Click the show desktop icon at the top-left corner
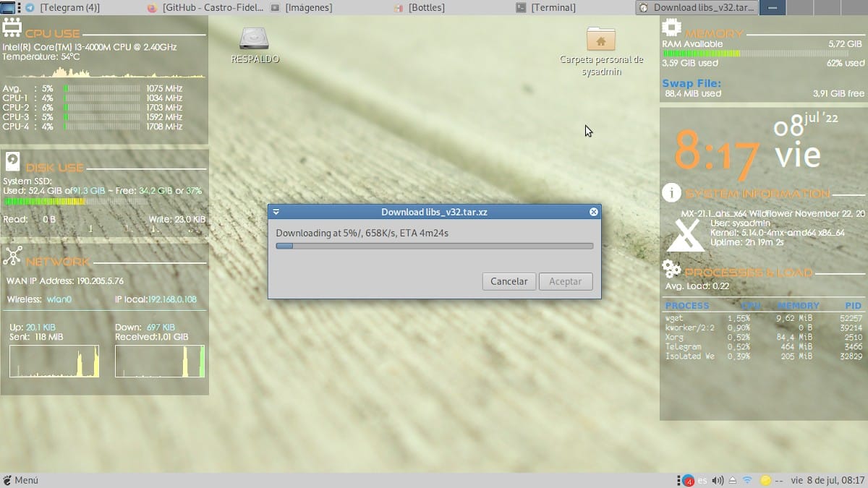This screenshot has width=868, height=488. point(7,7)
